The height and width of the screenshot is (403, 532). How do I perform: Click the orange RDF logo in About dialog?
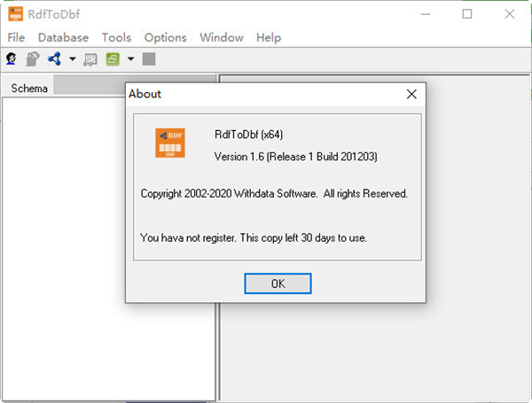click(170, 143)
